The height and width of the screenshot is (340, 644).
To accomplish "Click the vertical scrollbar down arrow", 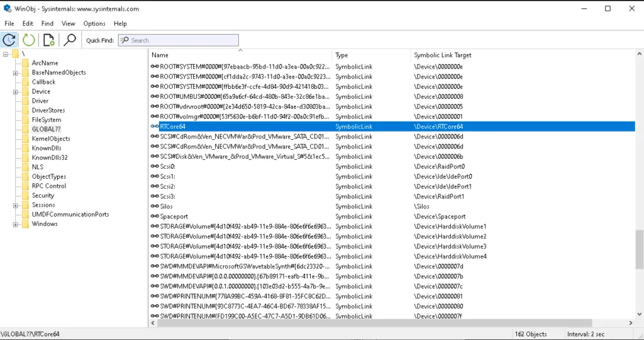I will pyautogui.click(x=639, y=315).
